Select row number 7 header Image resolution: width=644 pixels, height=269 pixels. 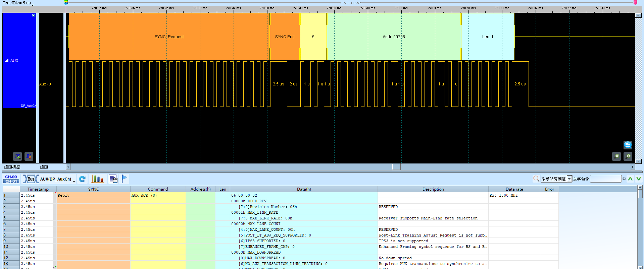pos(11,229)
